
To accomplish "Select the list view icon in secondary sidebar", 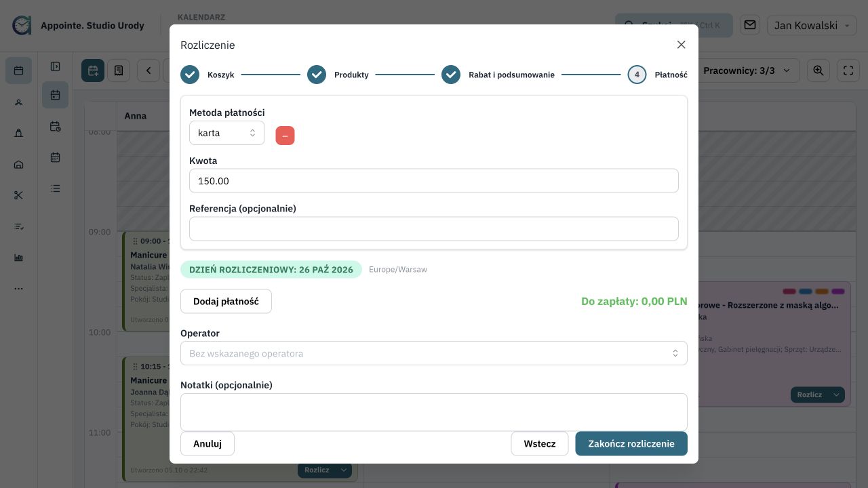I will coord(55,188).
